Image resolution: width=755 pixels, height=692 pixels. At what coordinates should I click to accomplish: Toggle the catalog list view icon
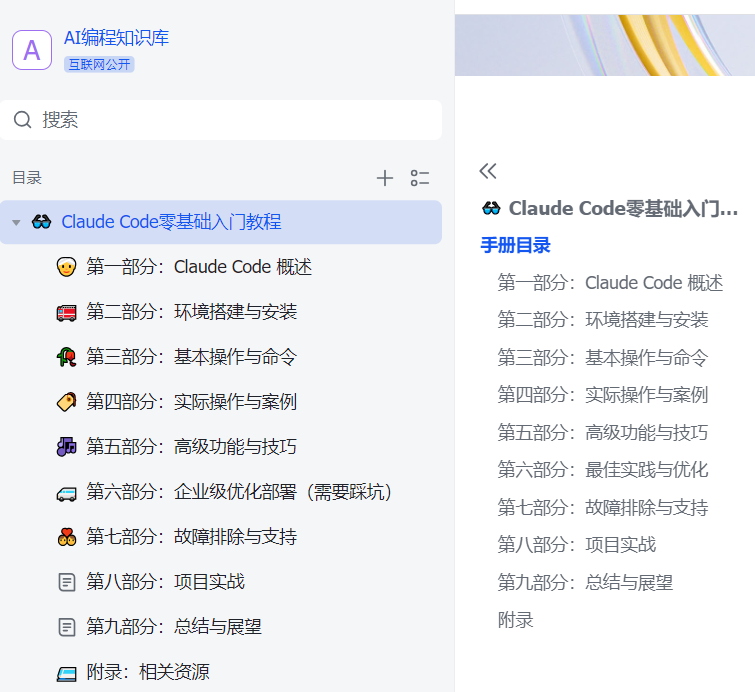(x=420, y=178)
